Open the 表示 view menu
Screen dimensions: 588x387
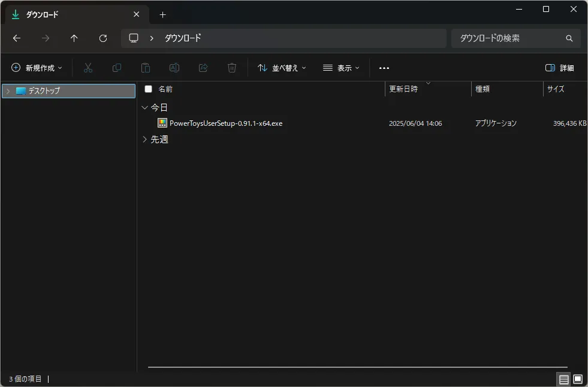341,68
